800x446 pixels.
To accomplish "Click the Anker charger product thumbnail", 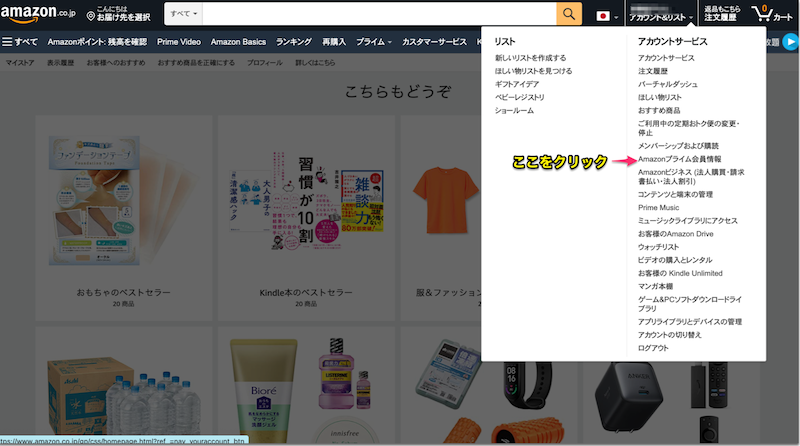I will 629,397.
